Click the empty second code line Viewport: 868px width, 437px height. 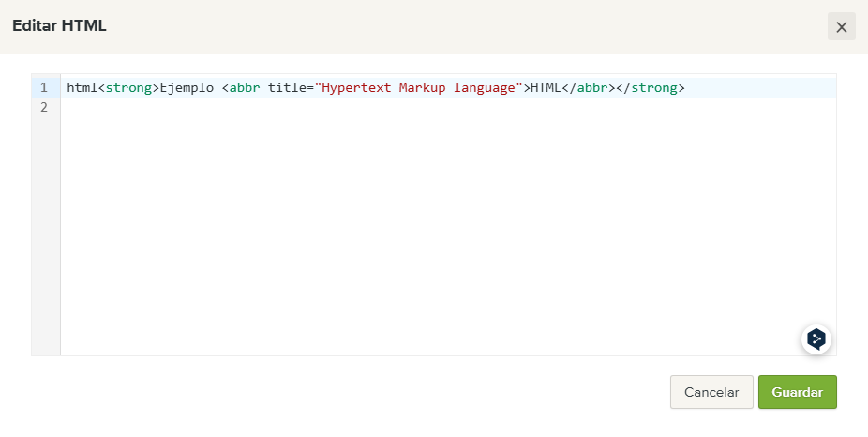click(x=448, y=107)
